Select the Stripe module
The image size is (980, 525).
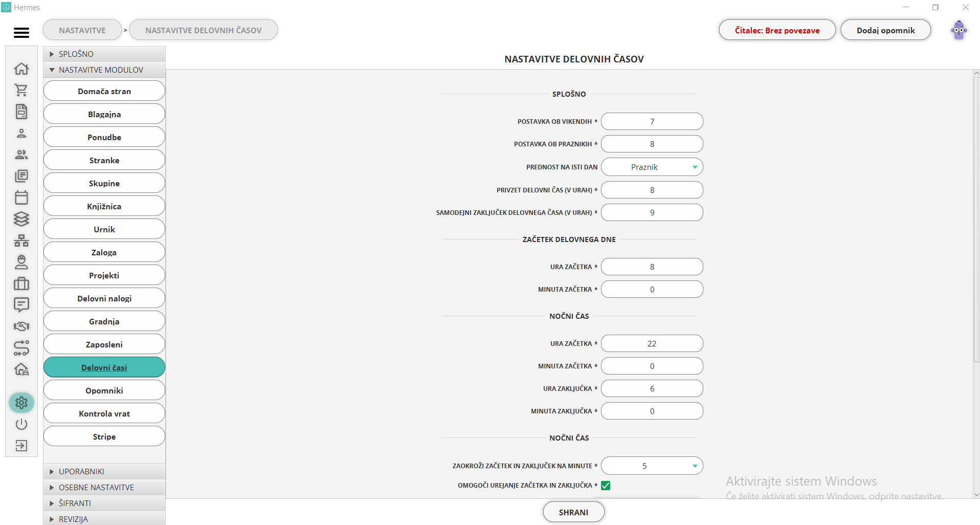coord(104,436)
